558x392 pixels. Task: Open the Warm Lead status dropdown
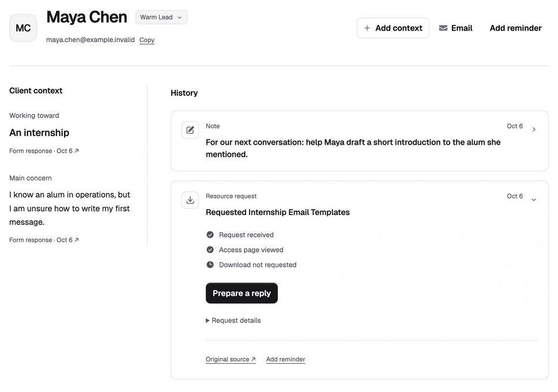pos(161,17)
